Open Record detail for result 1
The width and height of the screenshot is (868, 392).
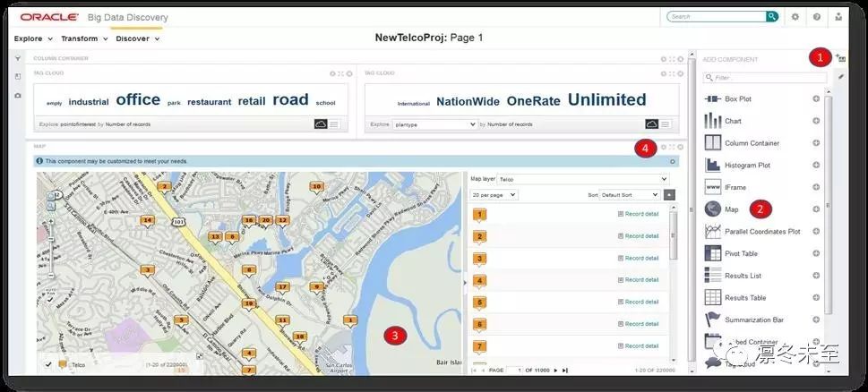tap(639, 214)
